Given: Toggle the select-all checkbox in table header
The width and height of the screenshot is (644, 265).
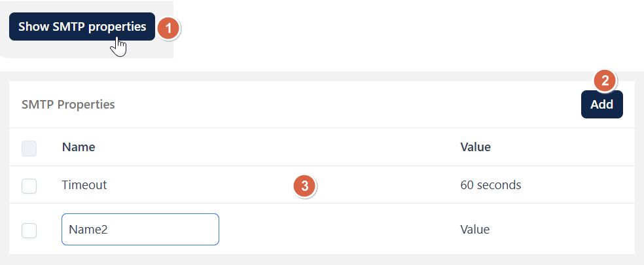Looking at the screenshot, I should tap(29, 149).
